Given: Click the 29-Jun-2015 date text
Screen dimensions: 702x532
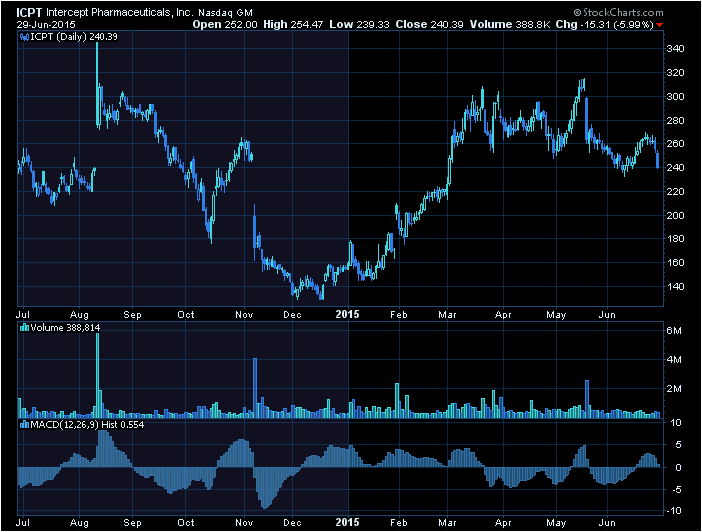Looking at the screenshot, I should click(46, 25).
